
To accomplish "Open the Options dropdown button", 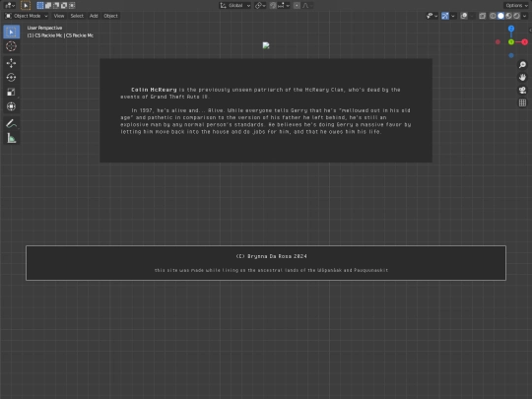I will (516, 6).
